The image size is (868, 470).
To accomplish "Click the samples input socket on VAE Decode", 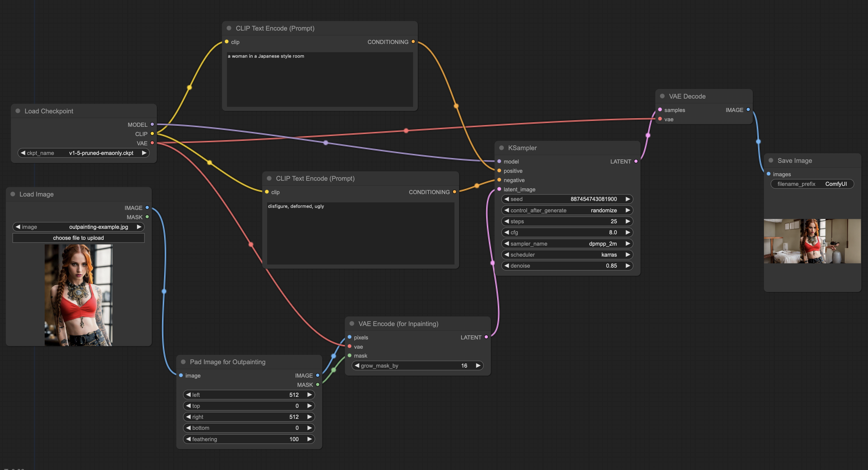I will pyautogui.click(x=660, y=110).
